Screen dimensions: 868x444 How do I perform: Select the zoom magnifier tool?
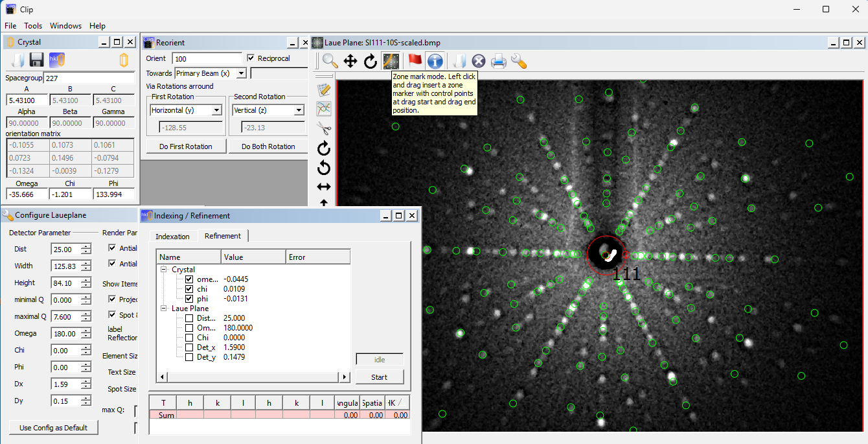(x=330, y=61)
